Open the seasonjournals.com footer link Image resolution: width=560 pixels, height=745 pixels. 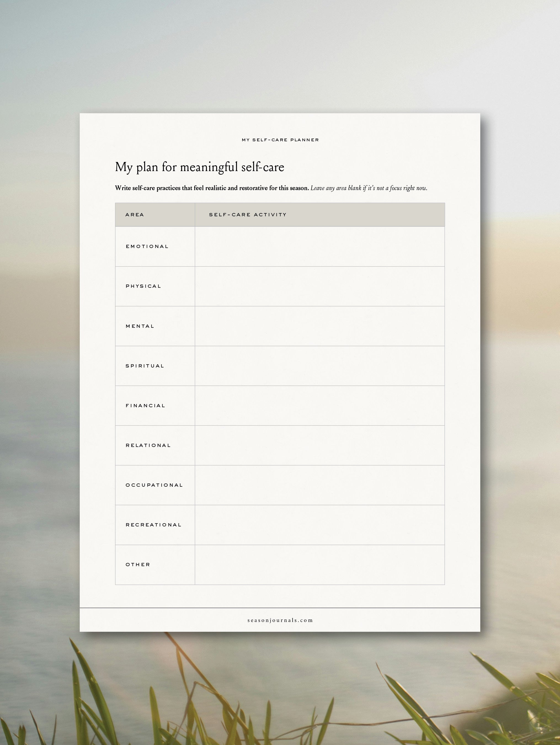click(280, 620)
